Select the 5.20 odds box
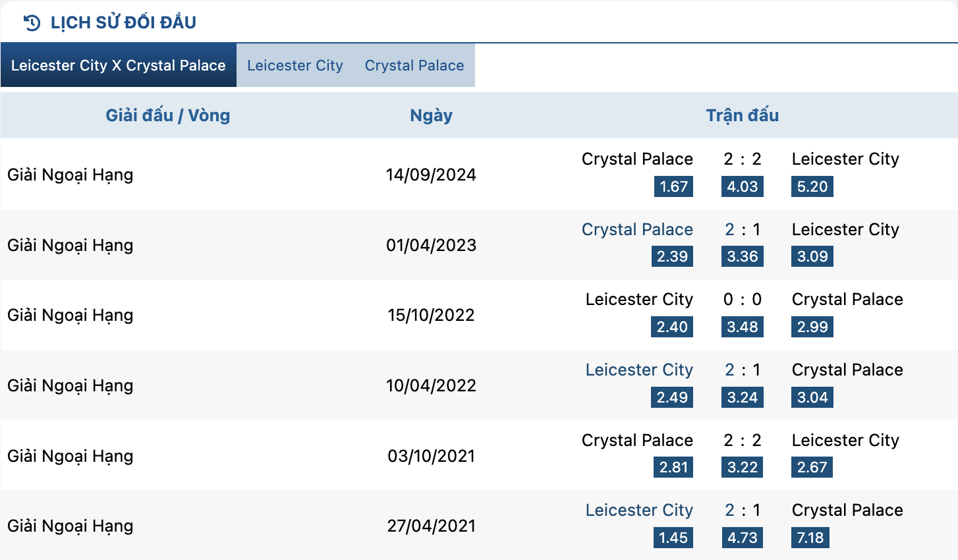Screen dimensions: 958x560 [812, 186]
